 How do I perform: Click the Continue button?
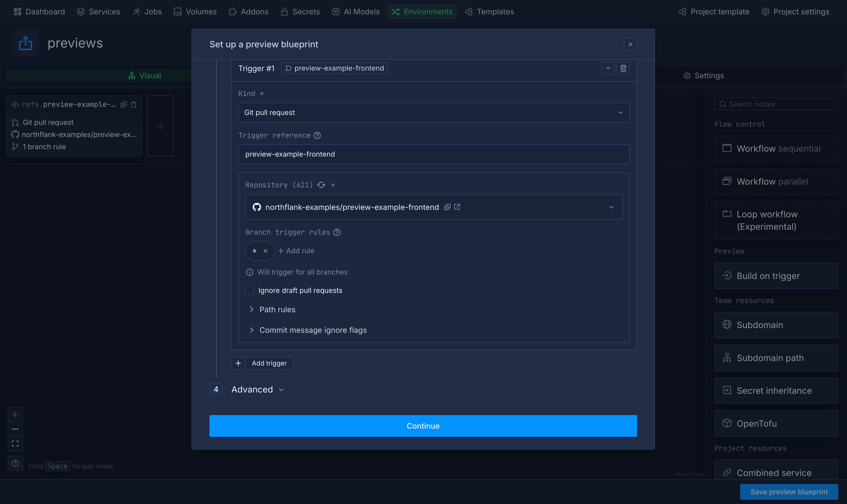423,425
